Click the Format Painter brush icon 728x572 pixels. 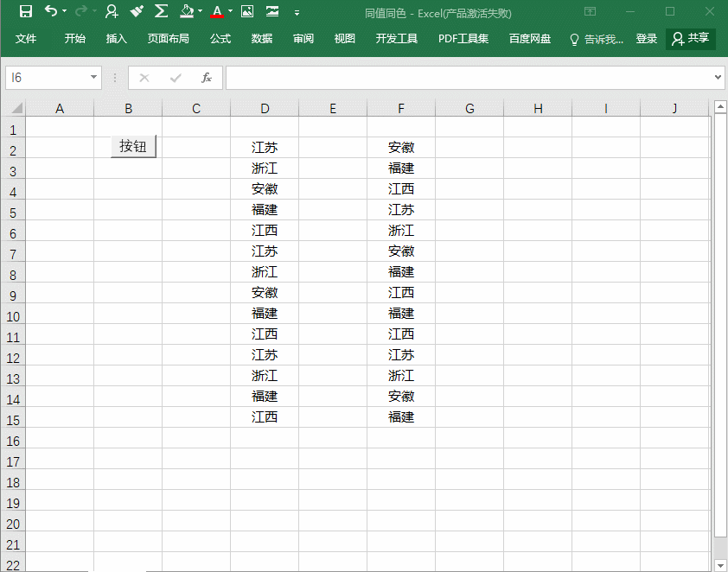point(137,11)
